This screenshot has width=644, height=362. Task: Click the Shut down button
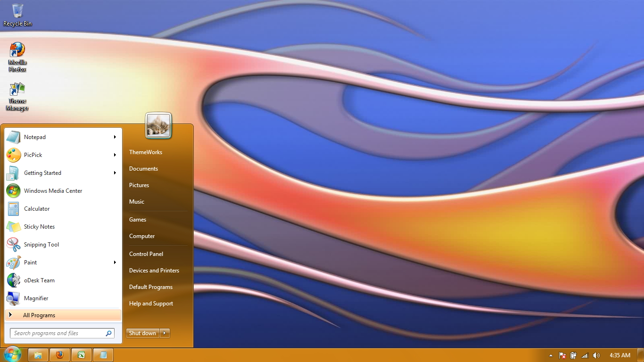(142, 333)
